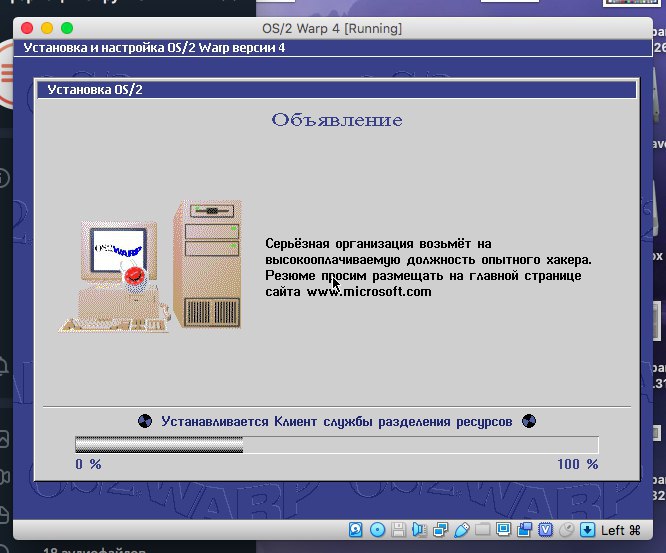Open the audio status icon
This screenshot has width=666, height=553.
pyautogui.click(x=419, y=530)
